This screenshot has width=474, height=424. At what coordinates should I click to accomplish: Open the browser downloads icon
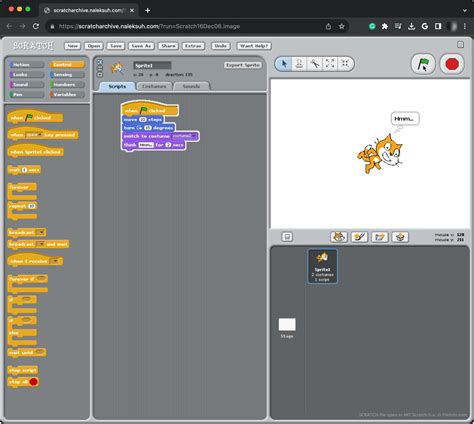pos(411,26)
